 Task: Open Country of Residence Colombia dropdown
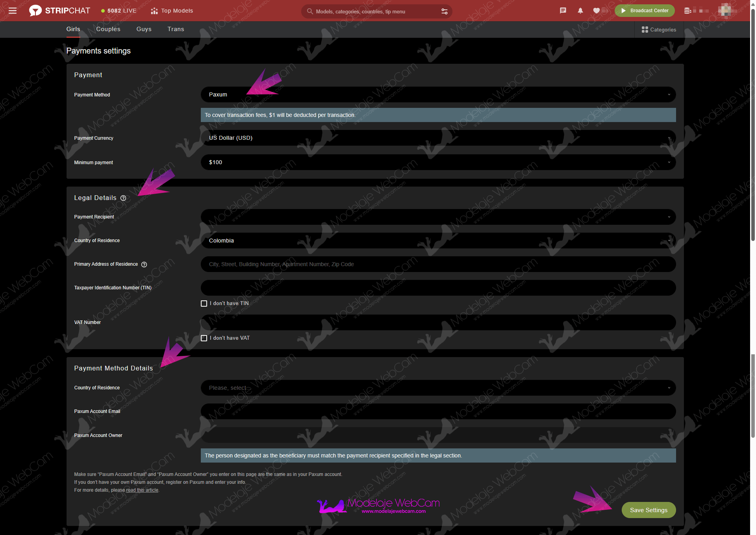tap(438, 241)
